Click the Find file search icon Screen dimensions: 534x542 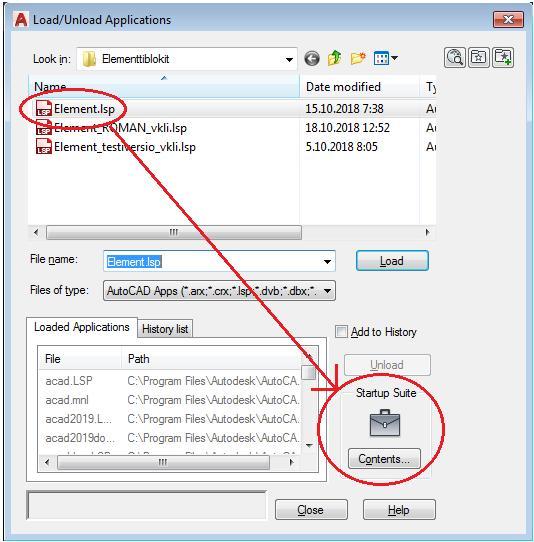[x=455, y=57]
